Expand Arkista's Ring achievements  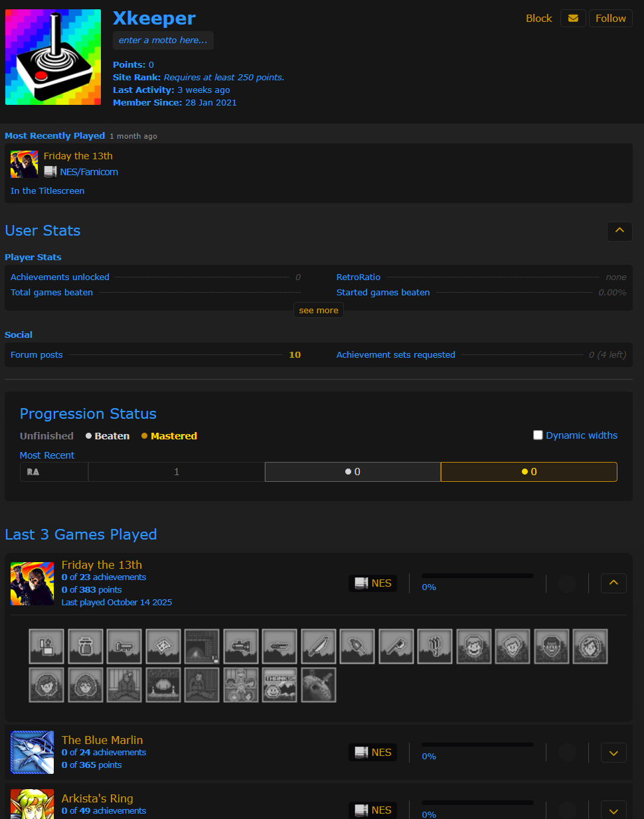tap(613, 810)
